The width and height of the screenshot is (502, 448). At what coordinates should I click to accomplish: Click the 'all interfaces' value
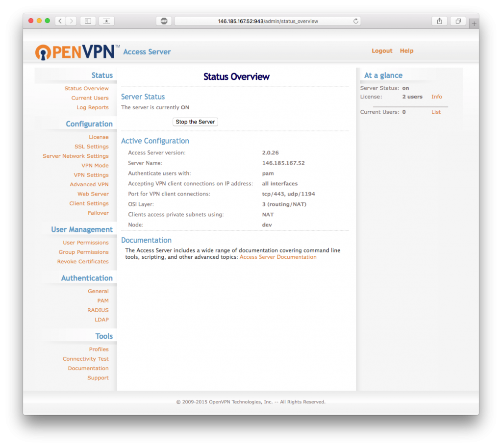pyautogui.click(x=280, y=184)
